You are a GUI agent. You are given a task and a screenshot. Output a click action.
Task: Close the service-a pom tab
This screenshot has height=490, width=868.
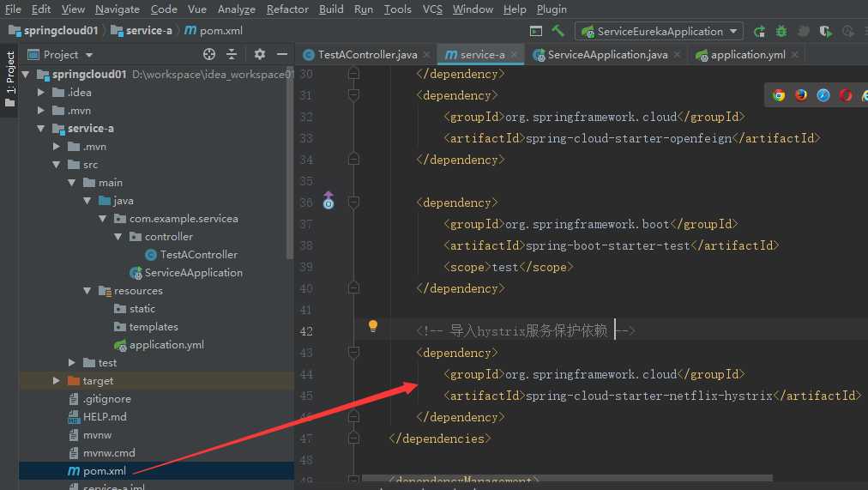click(x=515, y=54)
